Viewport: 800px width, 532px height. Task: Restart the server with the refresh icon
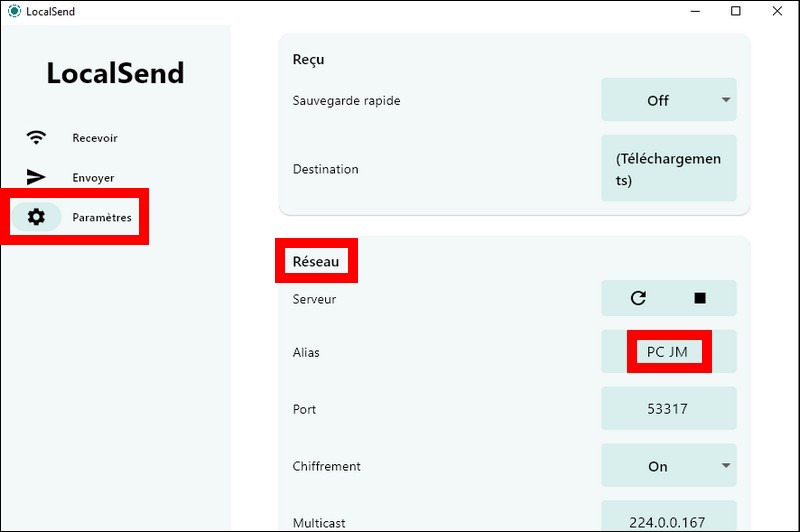click(638, 298)
